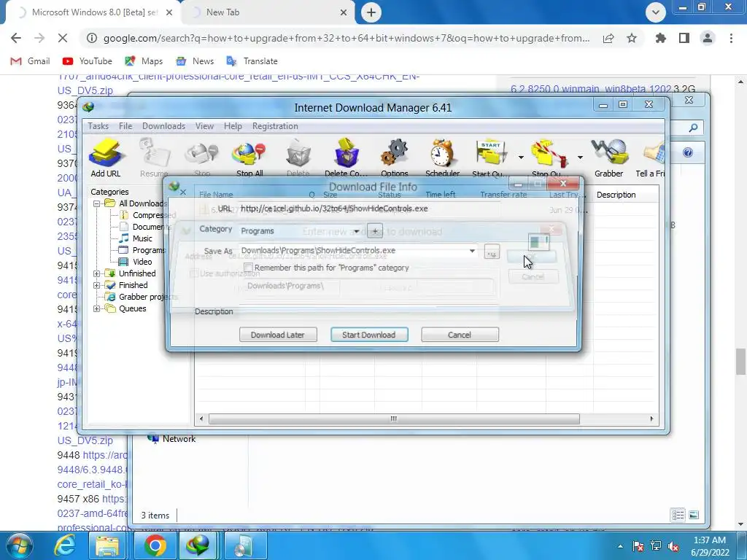The image size is (747, 560).
Task: Open the Save As path dropdown arrow
Action: pos(472,251)
